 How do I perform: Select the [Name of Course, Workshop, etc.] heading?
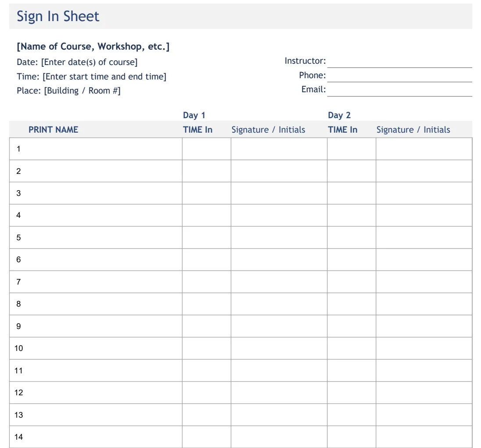pos(93,47)
